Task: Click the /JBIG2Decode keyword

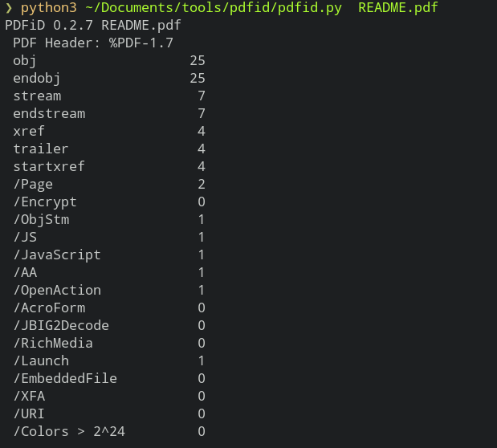Action: (61, 326)
